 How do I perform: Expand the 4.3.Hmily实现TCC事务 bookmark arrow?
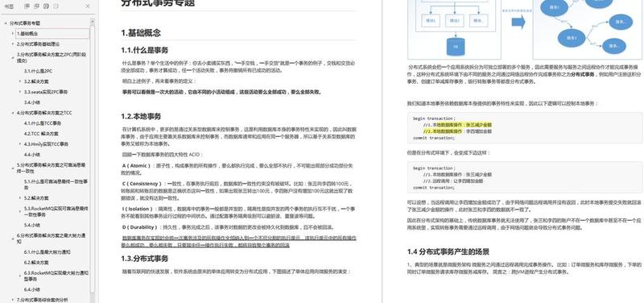click(x=20, y=144)
